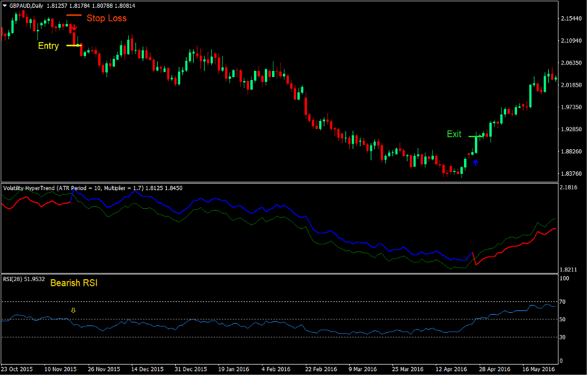Select the yellow down arrow under Bearish RSI

(x=73, y=309)
